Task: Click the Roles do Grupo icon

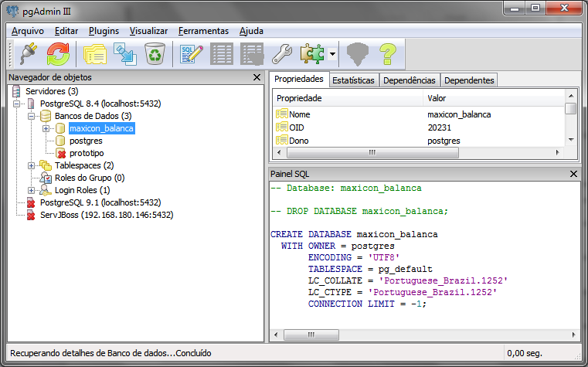Action: point(46,178)
